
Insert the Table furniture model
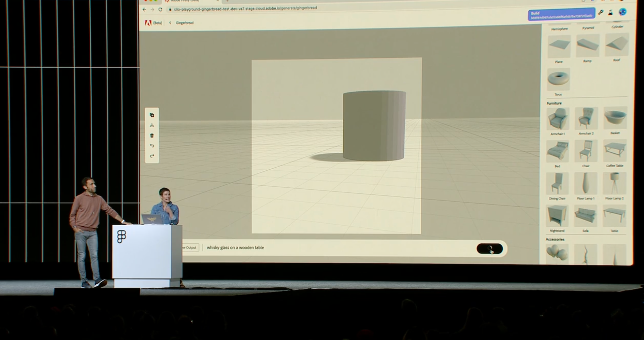tap(615, 216)
